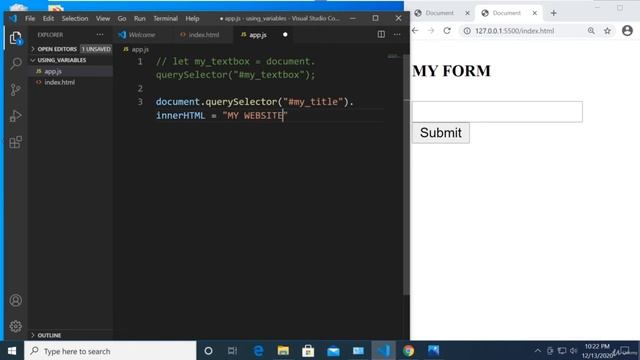
Task: Open Microsoft Store from taskbar
Action: pos(308,351)
